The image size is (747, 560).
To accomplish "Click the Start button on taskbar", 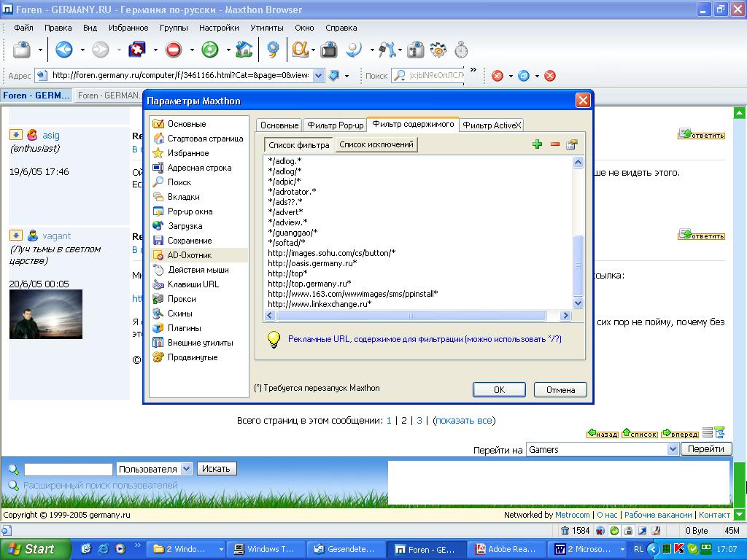I will pyautogui.click(x=34, y=549).
